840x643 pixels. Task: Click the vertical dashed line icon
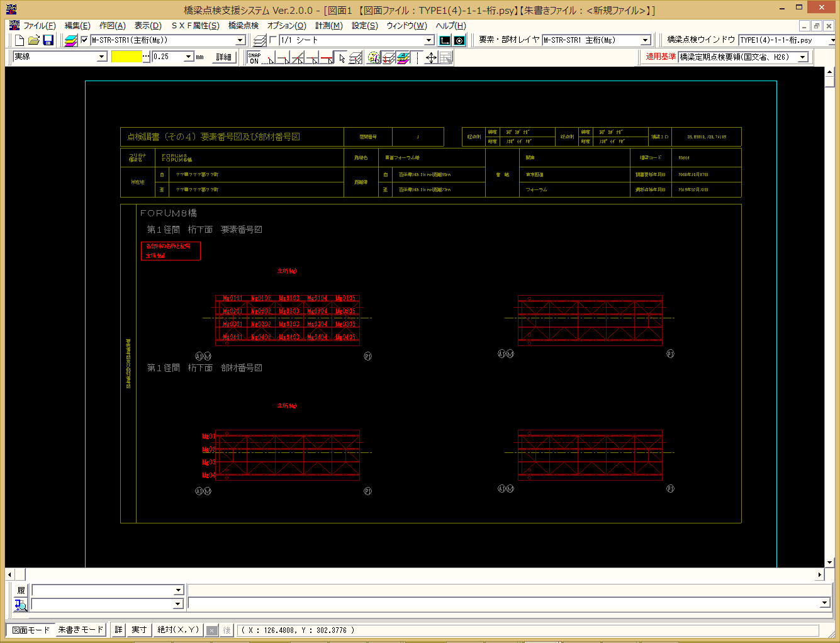coord(417,58)
